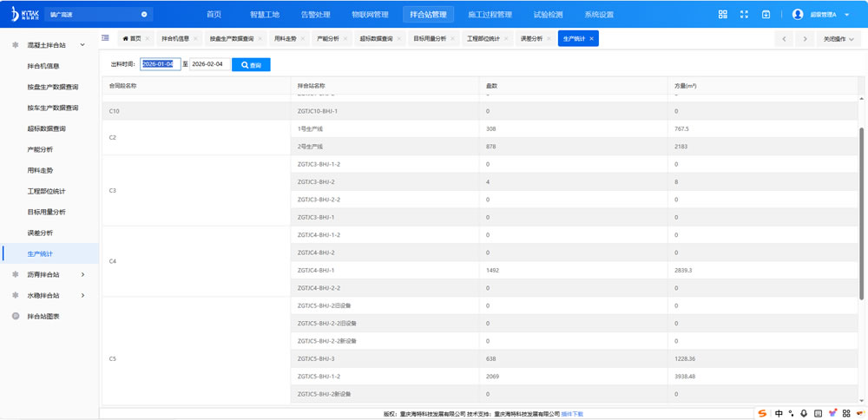
Task: Click the download box icon in header
Action: pos(766,15)
